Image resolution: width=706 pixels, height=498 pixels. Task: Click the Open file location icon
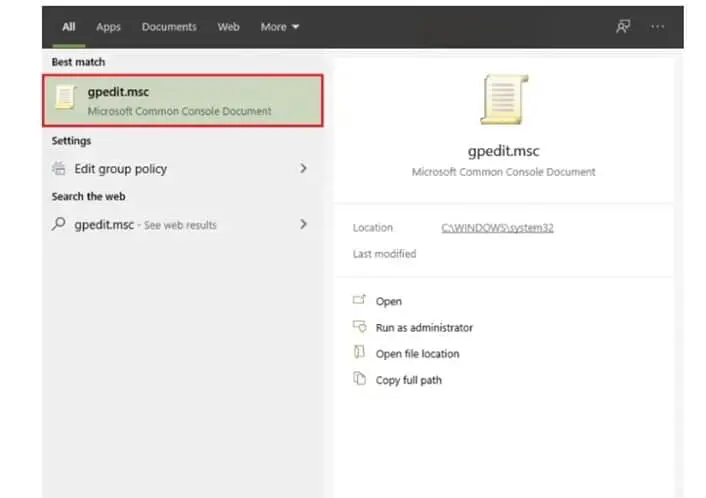(x=359, y=352)
